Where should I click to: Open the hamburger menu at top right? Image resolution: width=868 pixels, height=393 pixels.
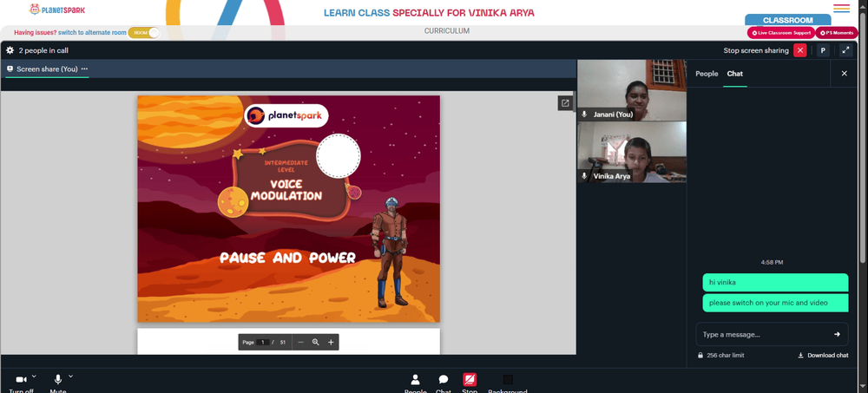841,9
